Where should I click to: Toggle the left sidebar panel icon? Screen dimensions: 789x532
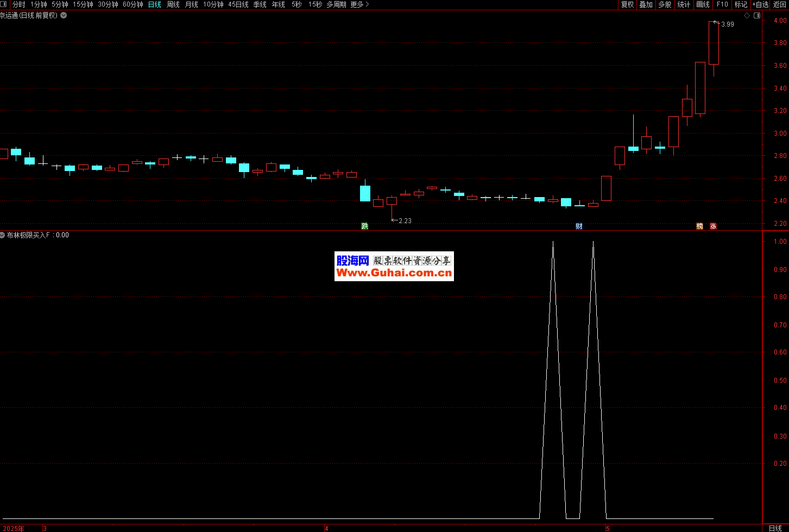(4, 4)
